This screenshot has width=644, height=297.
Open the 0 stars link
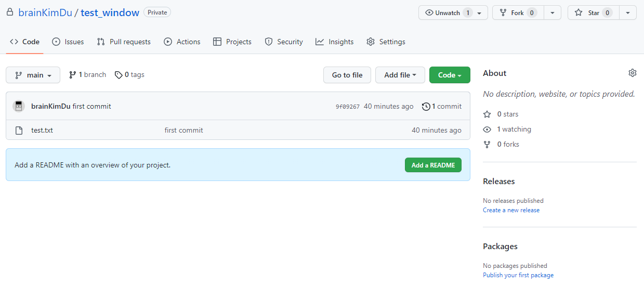click(x=508, y=114)
